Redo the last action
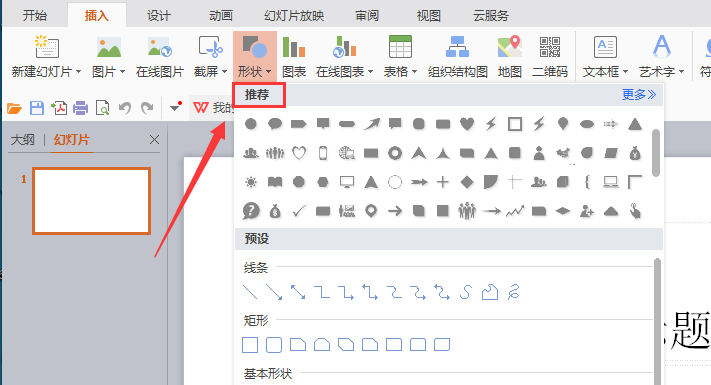Image resolution: width=711 pixels, height=385 pixels. [x=146, y=108]
